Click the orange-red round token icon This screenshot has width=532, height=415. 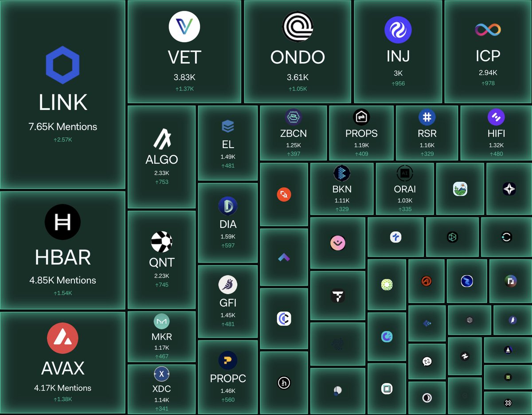[x=284, y=194]
